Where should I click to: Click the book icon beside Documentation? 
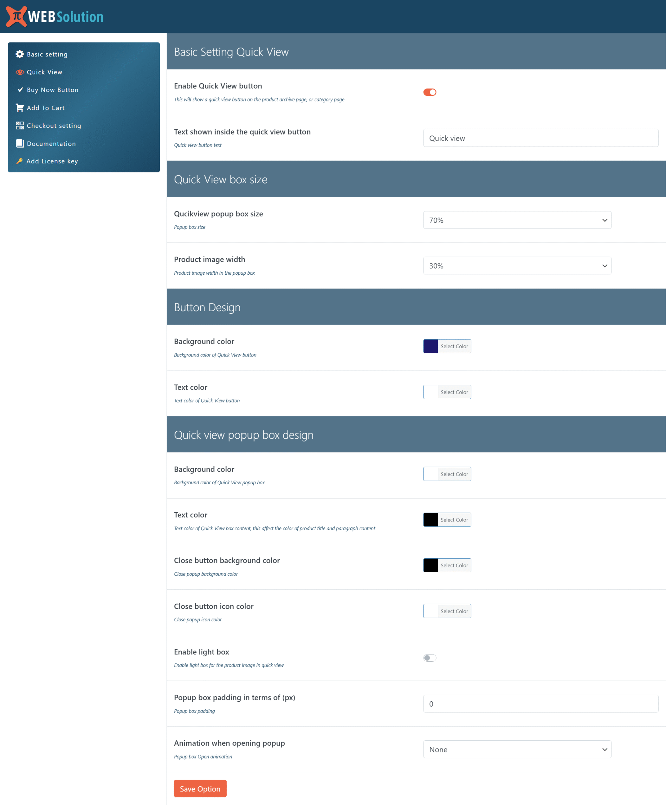pyautogui.click(x=20, y=143)
